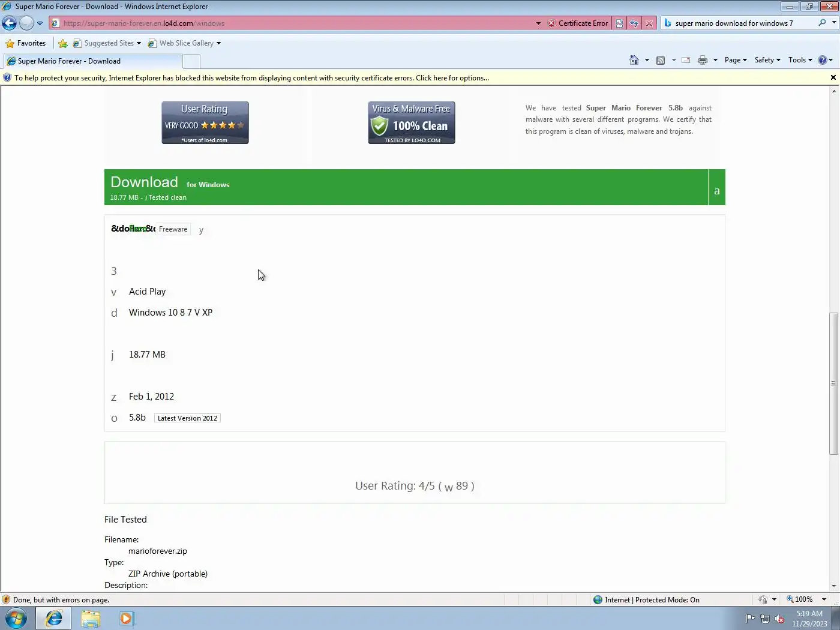
Task: Open Windows Explorer from taskbar
Action: pos(91,618)
